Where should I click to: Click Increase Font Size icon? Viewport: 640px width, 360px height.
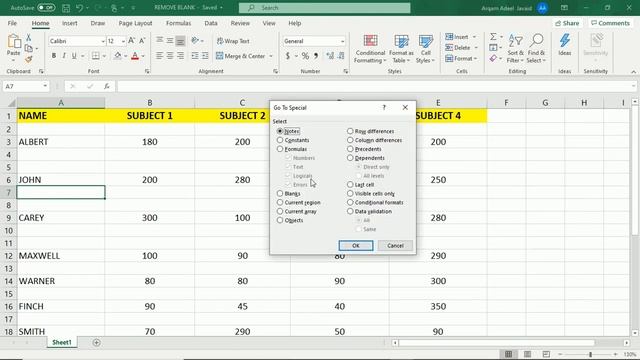coord(131,41)
